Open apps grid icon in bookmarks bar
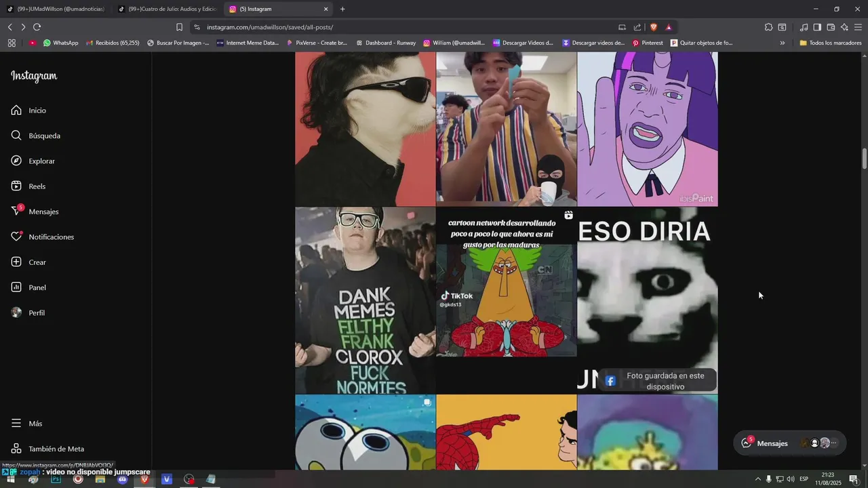 tap(12, 43)
